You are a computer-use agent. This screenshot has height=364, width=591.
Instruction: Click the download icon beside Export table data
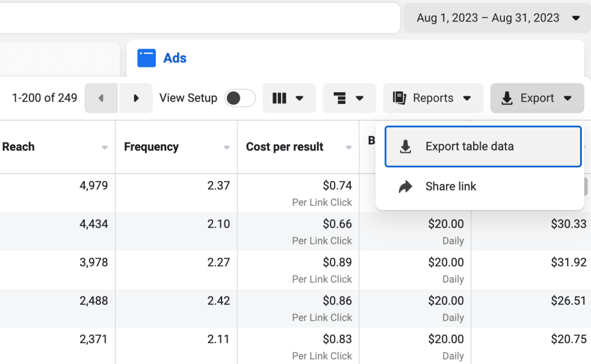pos(404,146)
